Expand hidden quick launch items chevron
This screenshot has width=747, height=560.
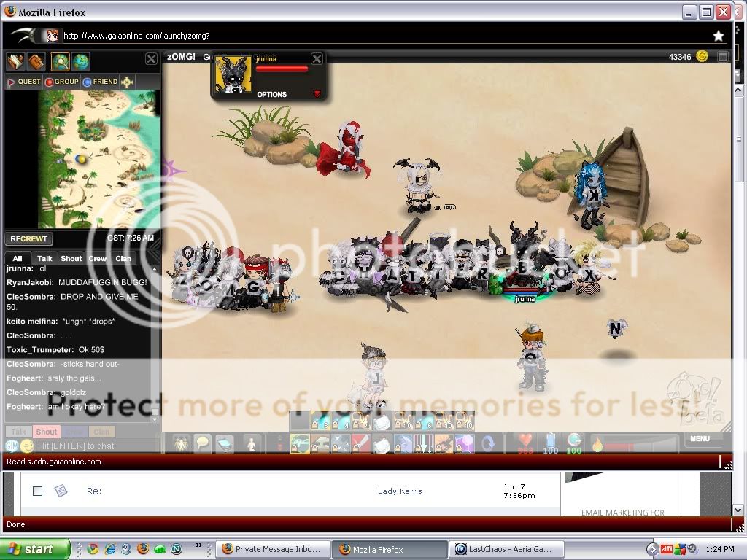coord(199,547)
